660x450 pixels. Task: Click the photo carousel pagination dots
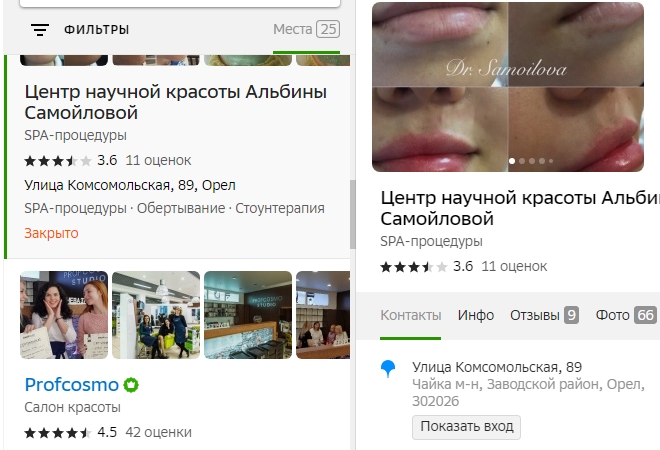coord(528,160)
